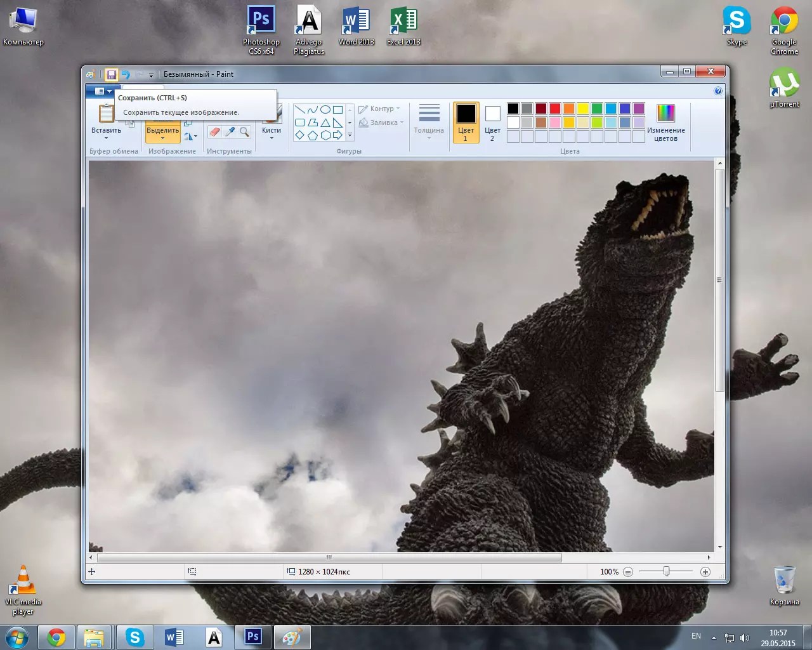Click the Вставить paste button

coord(106,122)
